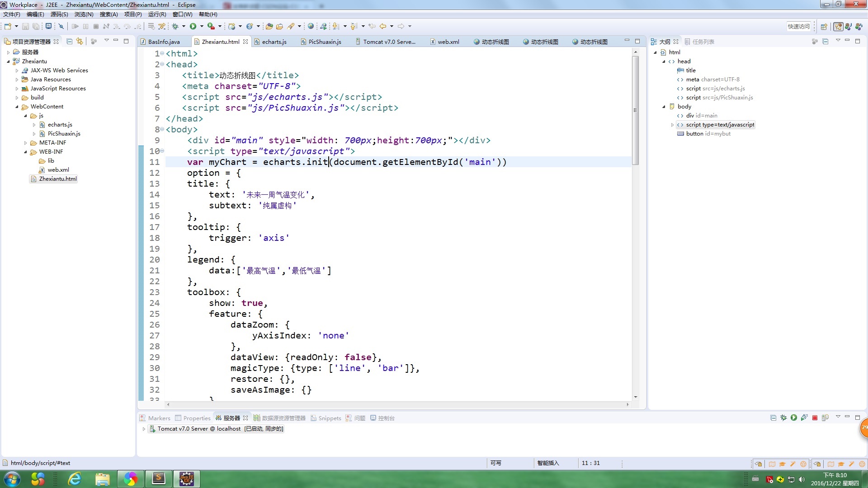The width and height of the screenshot is (868, 488).
Task: Expand the META-INF folder
Action: pos(25,143)
